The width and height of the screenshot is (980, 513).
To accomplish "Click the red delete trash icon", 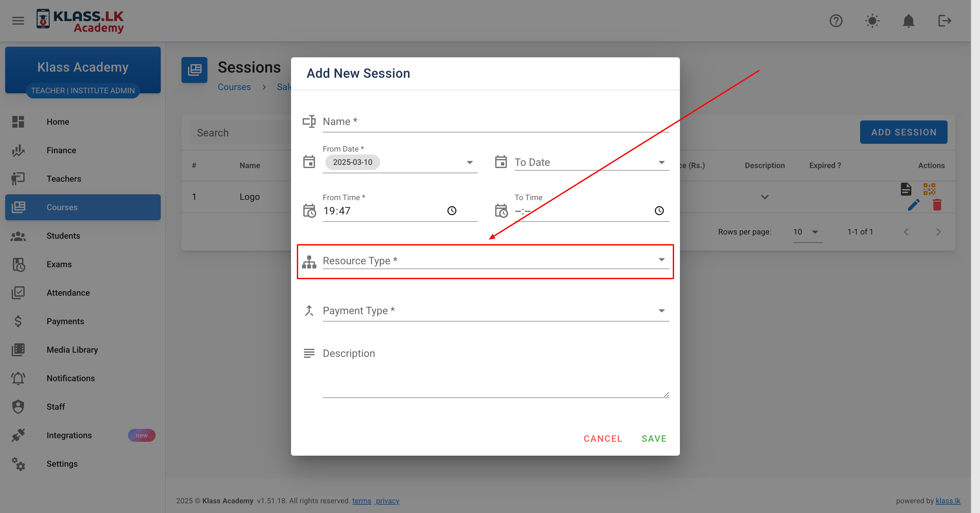I will point(937,205).
